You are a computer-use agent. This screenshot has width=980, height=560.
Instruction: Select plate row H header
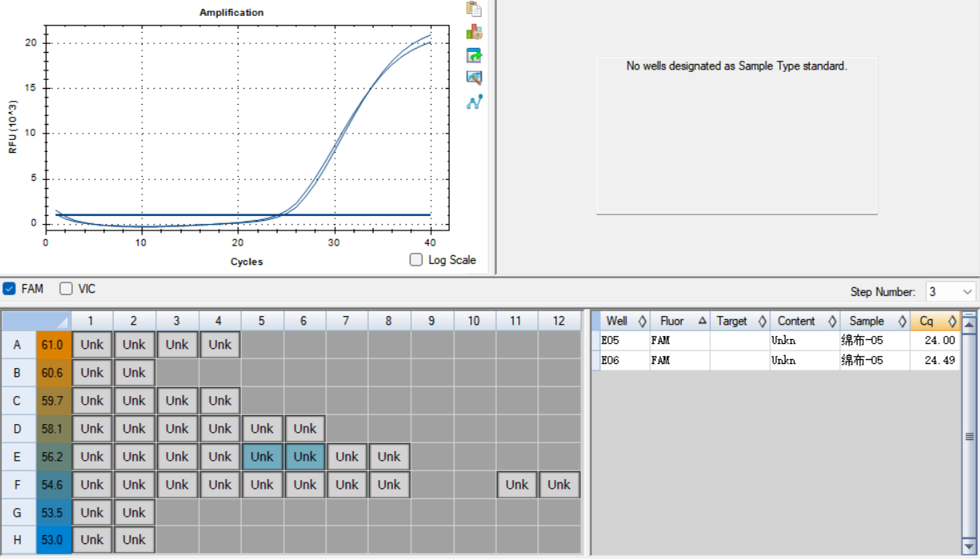(18, 540)
